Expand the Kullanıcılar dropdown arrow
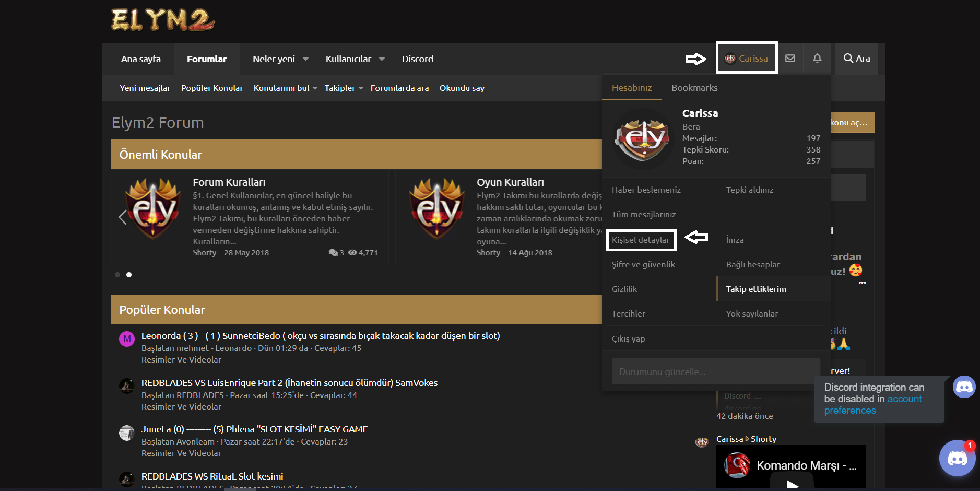This screenshot has width=980, height=491. pos(382,59)
